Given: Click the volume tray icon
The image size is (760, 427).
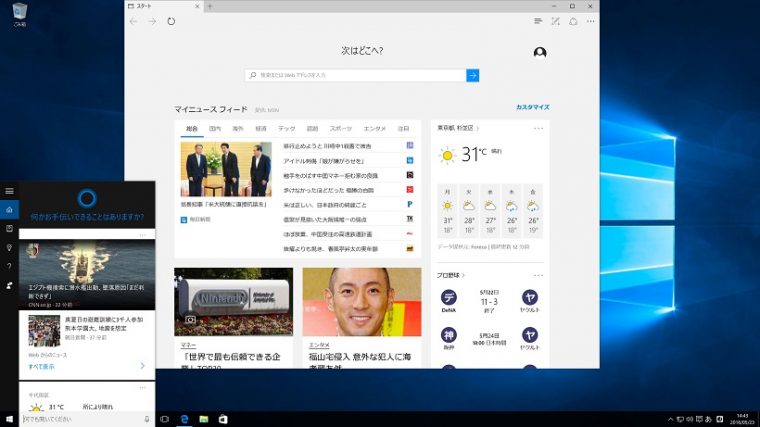Looking at the screenshot, I should click(x=689, y=419).
